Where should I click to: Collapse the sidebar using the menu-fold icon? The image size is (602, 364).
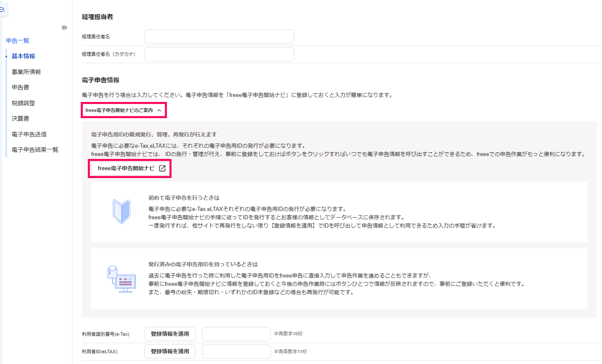(65, 27)
